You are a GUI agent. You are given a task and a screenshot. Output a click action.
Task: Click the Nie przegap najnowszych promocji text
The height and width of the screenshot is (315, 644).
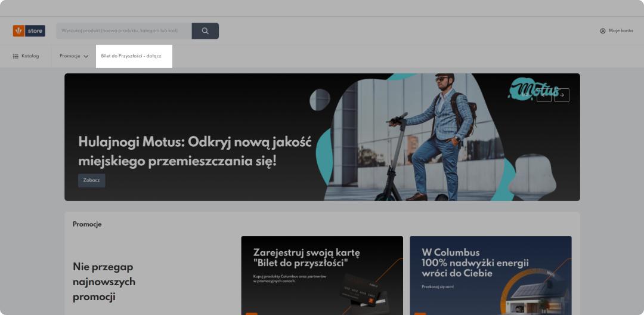point(104,282)
